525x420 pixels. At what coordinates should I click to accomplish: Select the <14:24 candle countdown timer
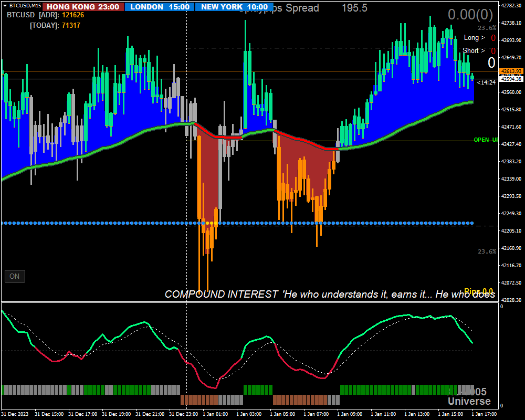486,82
